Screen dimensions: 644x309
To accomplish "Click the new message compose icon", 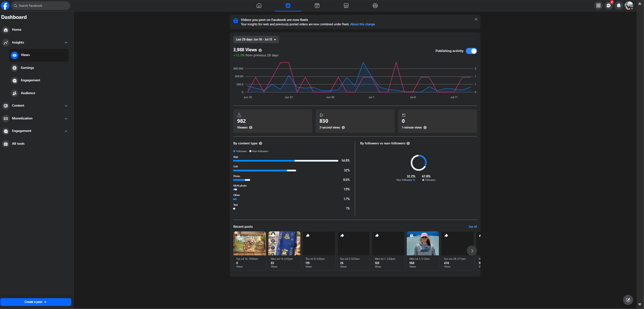I will click(628, 300).
